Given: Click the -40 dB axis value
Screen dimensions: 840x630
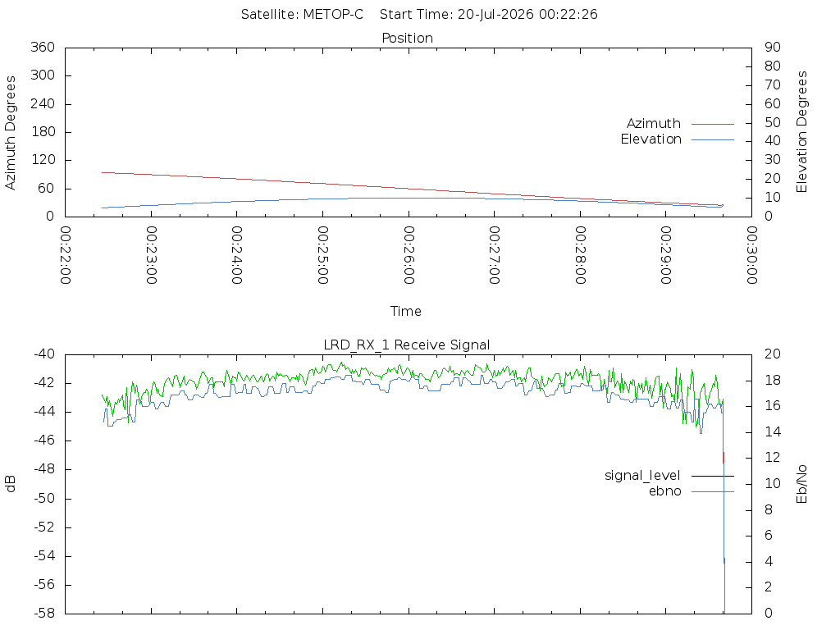Looking at the screenshot, I should [x=44, y=354].
